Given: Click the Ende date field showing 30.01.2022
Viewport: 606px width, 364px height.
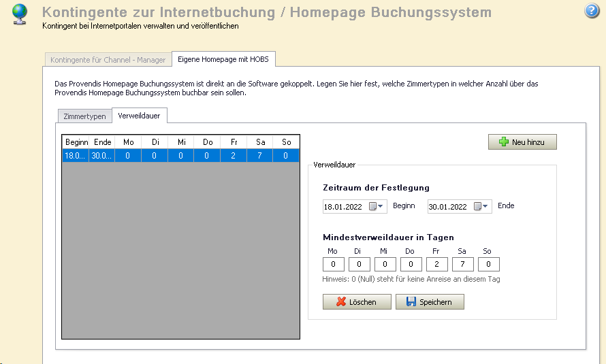Looking at the screenshot, I should tap(449, 207).
